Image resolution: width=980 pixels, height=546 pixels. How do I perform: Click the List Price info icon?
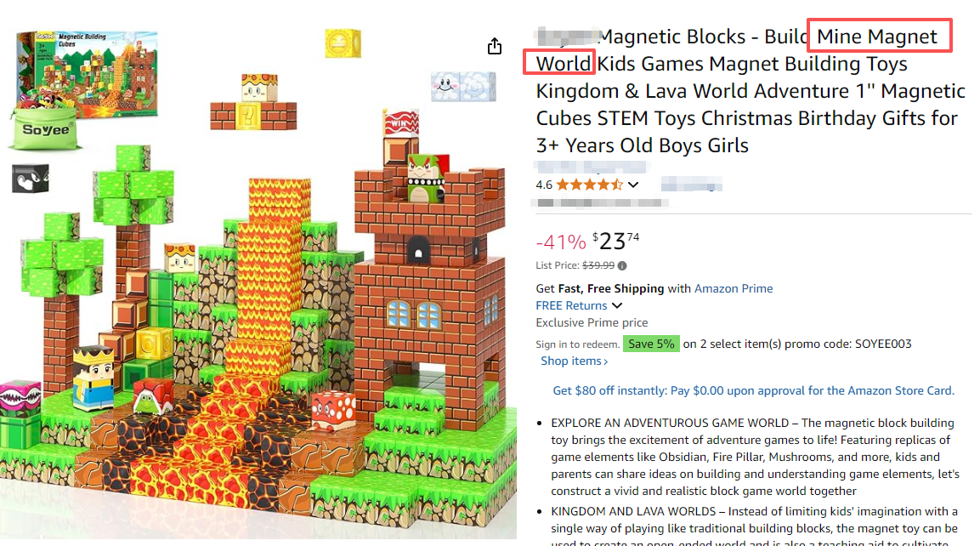tap(622, 266)
